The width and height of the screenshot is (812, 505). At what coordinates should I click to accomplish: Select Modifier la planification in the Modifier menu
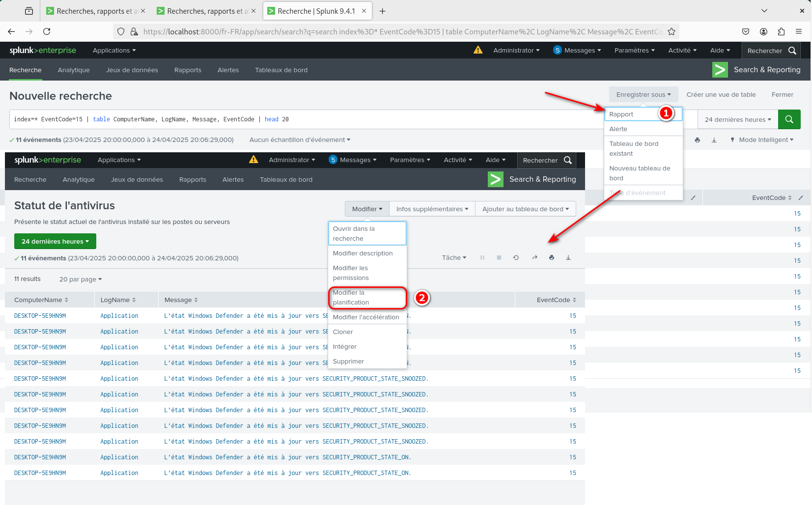coord(367,297)
